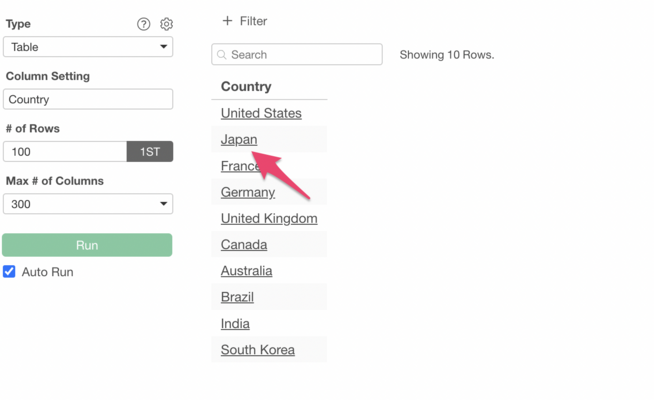Click the 1ST button beside rows
This screenshot has height=400, width=654.
click(150, 152)
